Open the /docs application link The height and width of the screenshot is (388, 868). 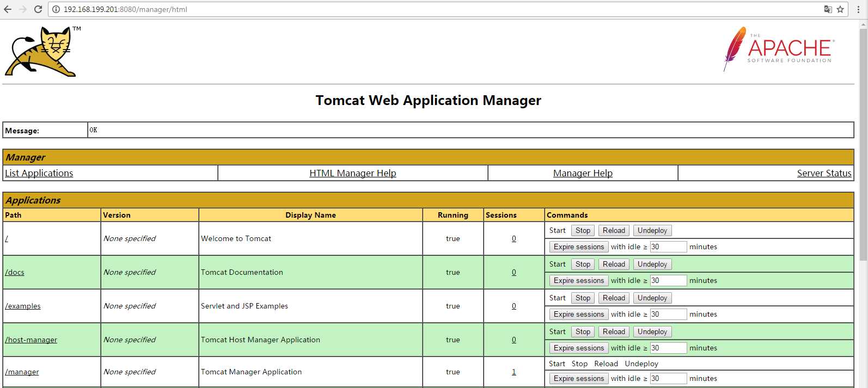(15, 272)
